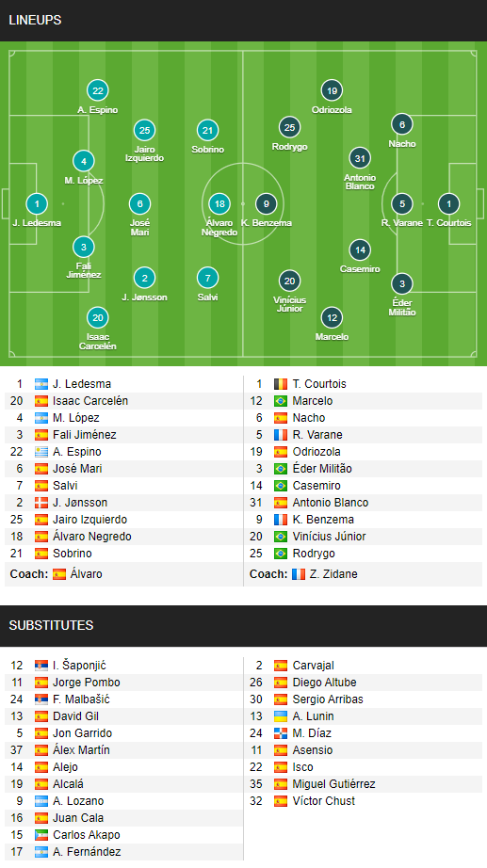
Task: Click Benzema's number 9 pitch marker
Action: 267,203
